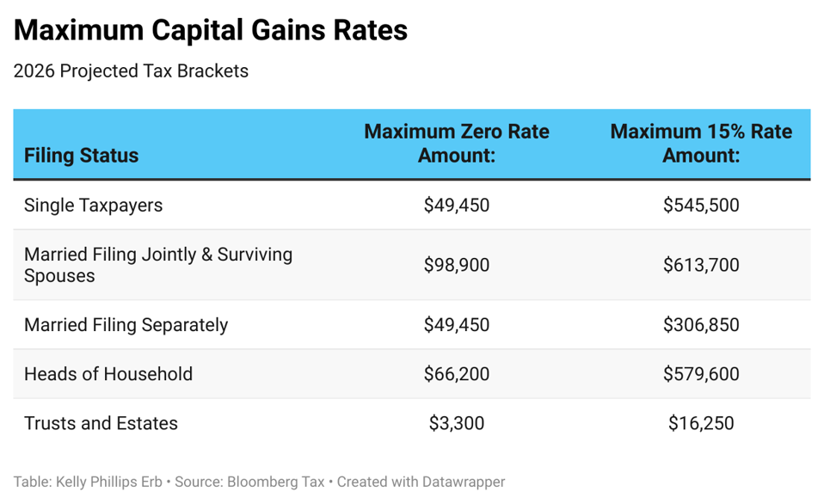Click the Maximum Capital Gains Rates title
Screen dimensions: 824x504
(211, 31)
